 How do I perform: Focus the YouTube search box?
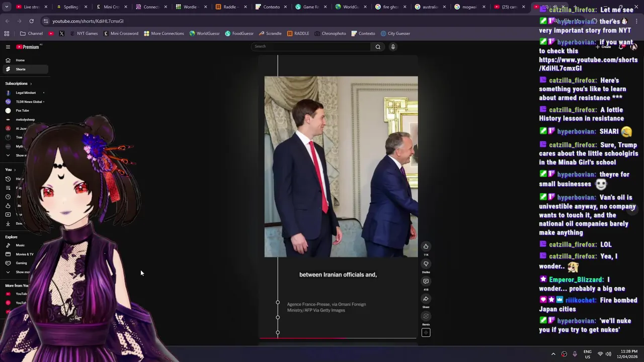[311, 47]
